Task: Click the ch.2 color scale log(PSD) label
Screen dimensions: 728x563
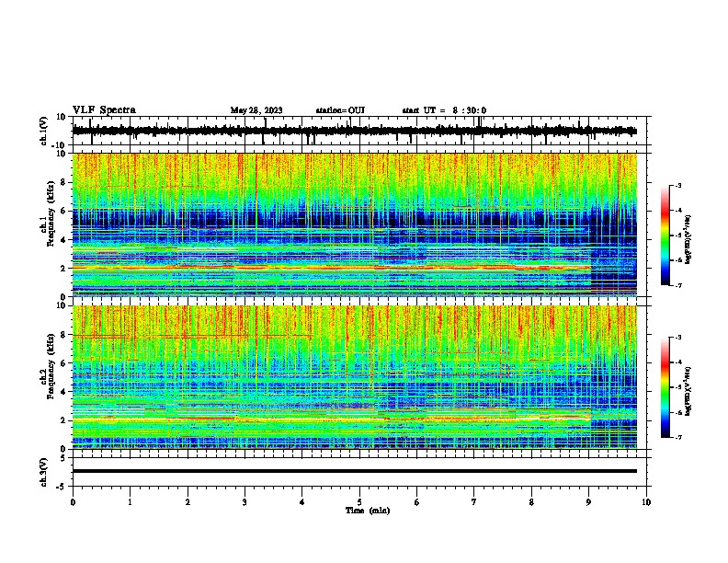Action: (688, 391)
